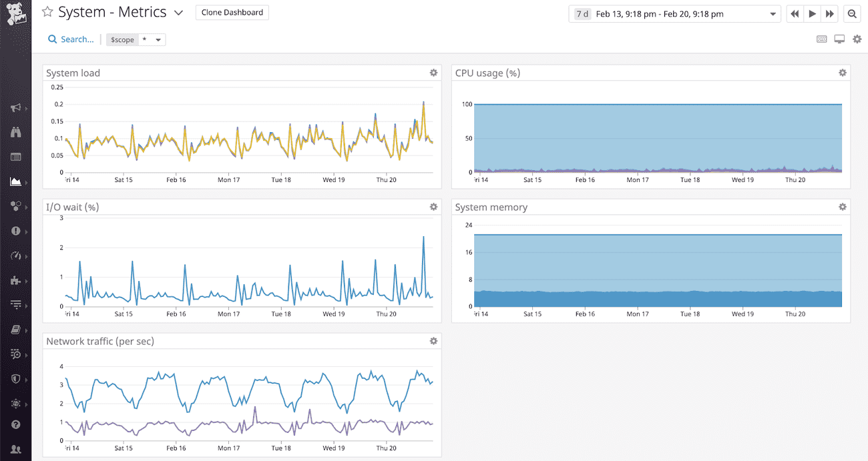Open the area-chart Dashboards sidebar icon
Viewport: 868px width, 461px height.
coord(16,181)
